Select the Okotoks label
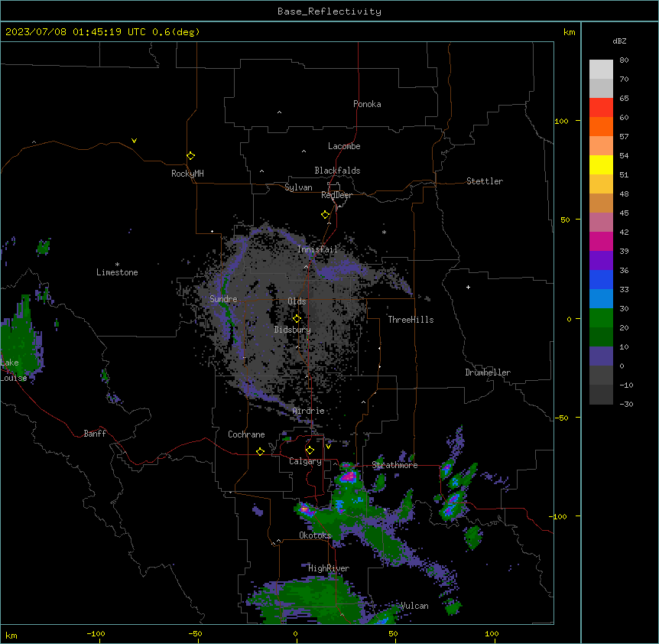The width and height of the screenshot is (659, 644). point(315,535)
